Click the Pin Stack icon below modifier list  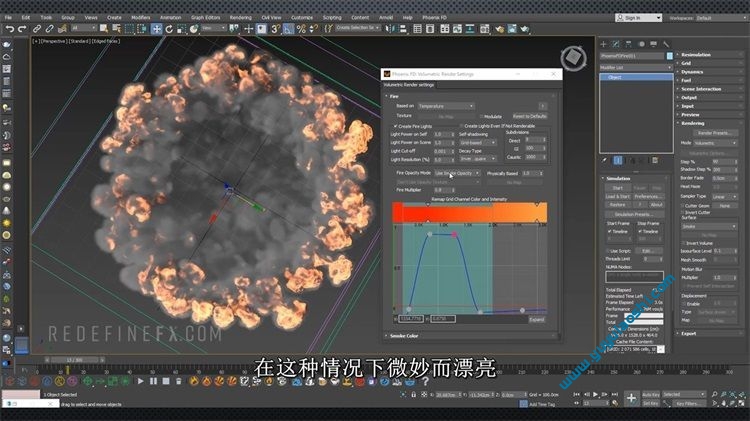coord(605,161)
